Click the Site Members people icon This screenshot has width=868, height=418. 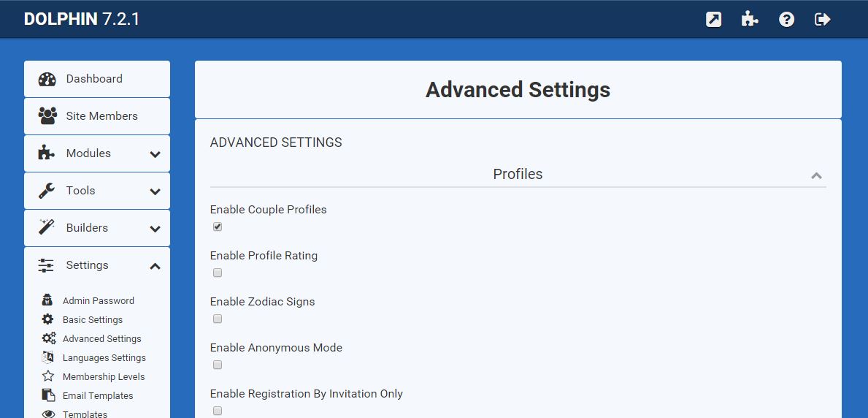(x=47, y=116)
